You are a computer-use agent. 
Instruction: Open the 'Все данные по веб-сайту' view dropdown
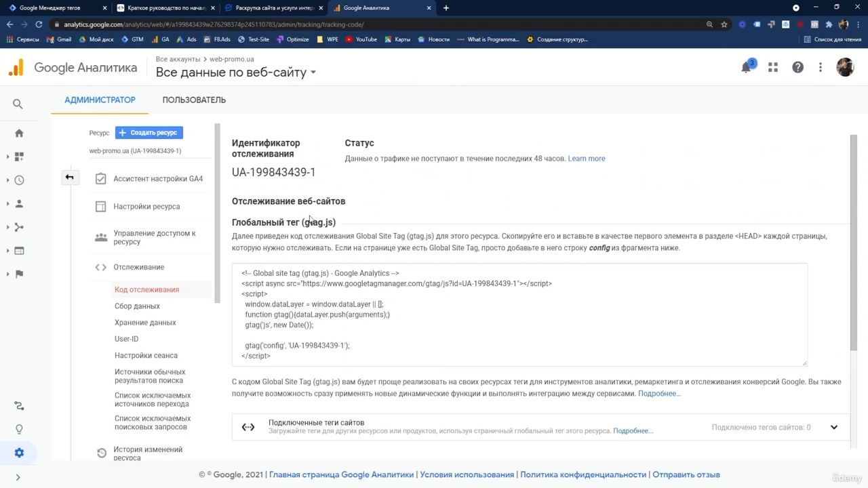[236, 73]
